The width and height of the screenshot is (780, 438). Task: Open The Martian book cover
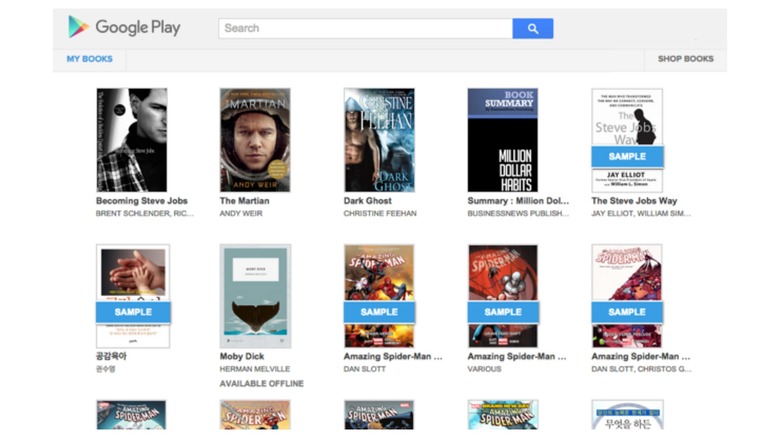coord(255,140)
